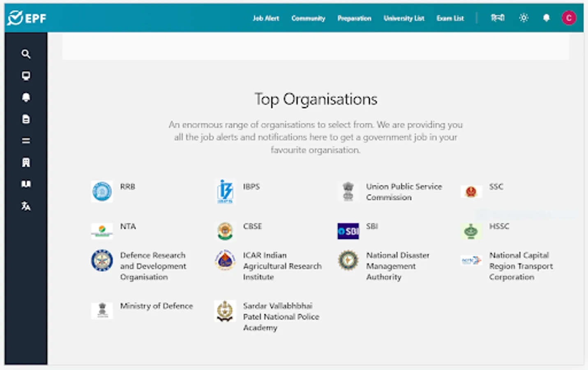Open ICAR Indian Agricultural Research Institute link
The image size is (588, 370).
pos(282,266)
